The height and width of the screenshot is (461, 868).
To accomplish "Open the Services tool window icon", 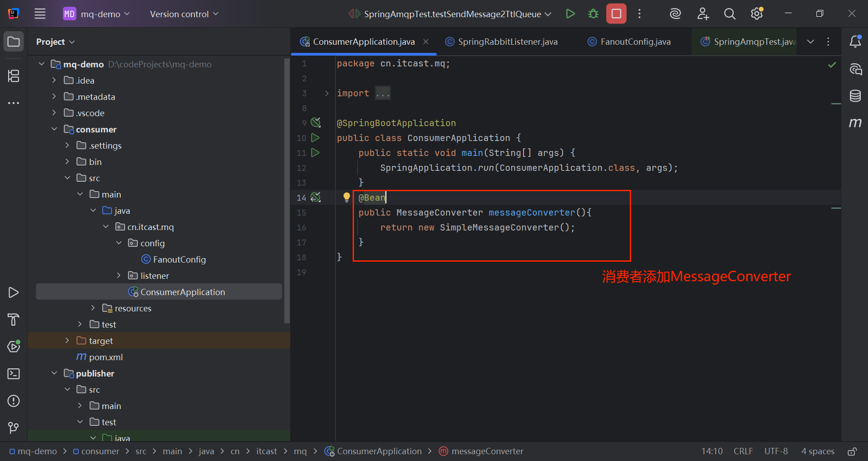I will click(x=14, y=346).
